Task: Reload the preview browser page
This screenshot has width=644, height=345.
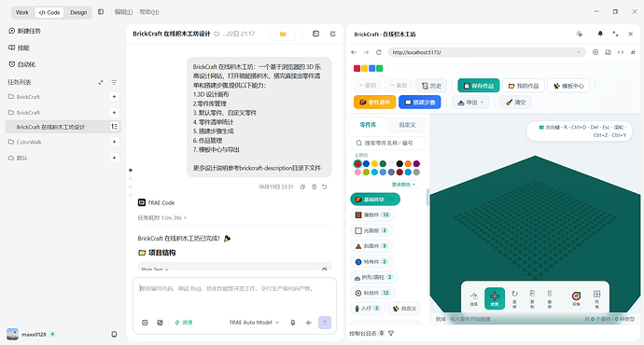Action: click(x=379, y=52)
